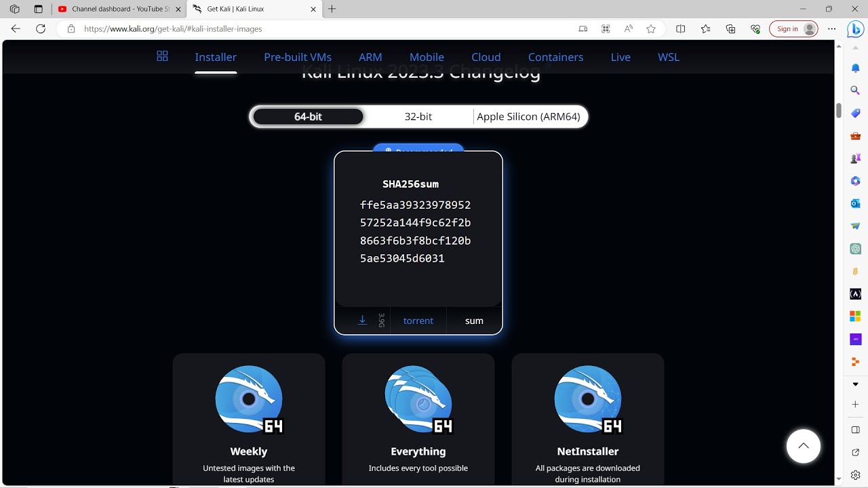
Task: Navigate to the Containers section
Action: (x=555, y=57)
